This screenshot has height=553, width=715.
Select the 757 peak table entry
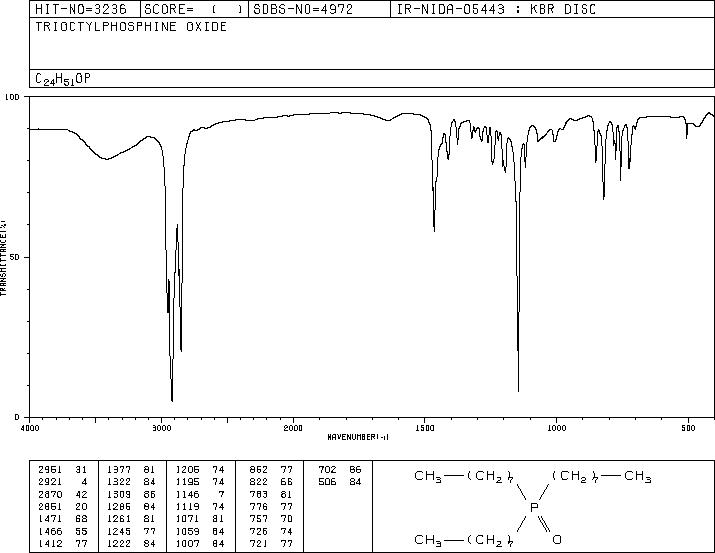click(259, 519)
